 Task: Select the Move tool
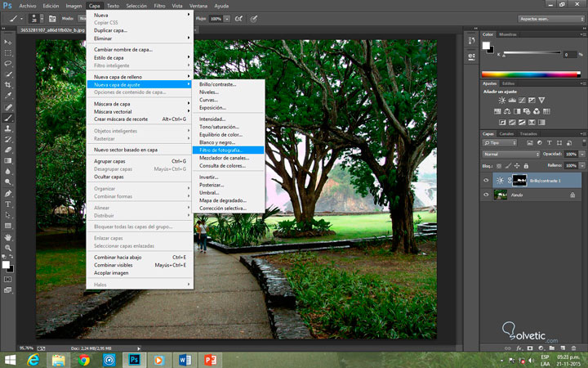click(x=8, y=42)
